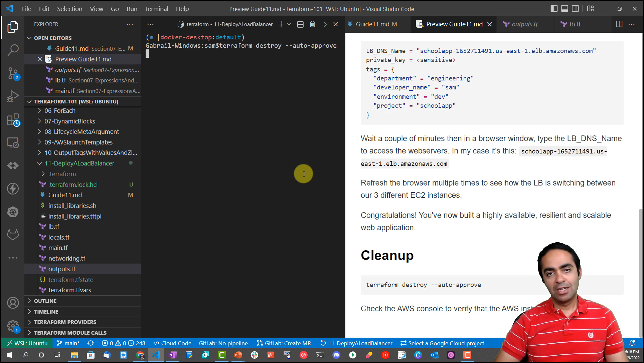Open the Run menu

[132, 9]
